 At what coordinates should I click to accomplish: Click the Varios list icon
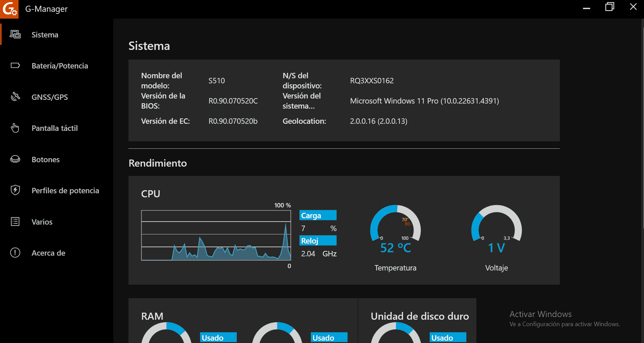tap(15, 222)
